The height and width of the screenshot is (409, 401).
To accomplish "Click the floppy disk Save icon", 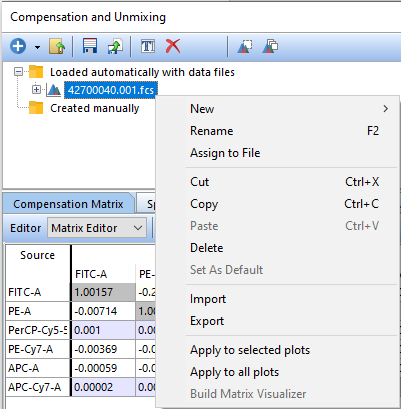I will tap(90, 46).
